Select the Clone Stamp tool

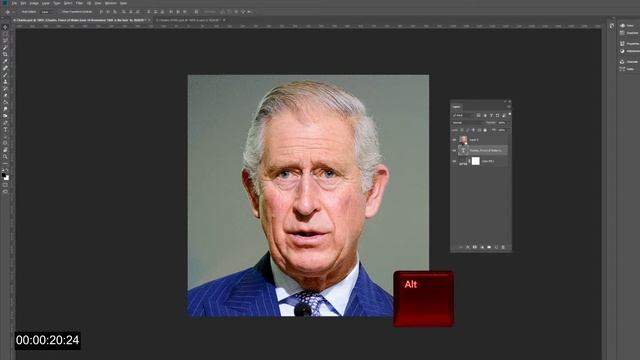click(x=5, y=81)
